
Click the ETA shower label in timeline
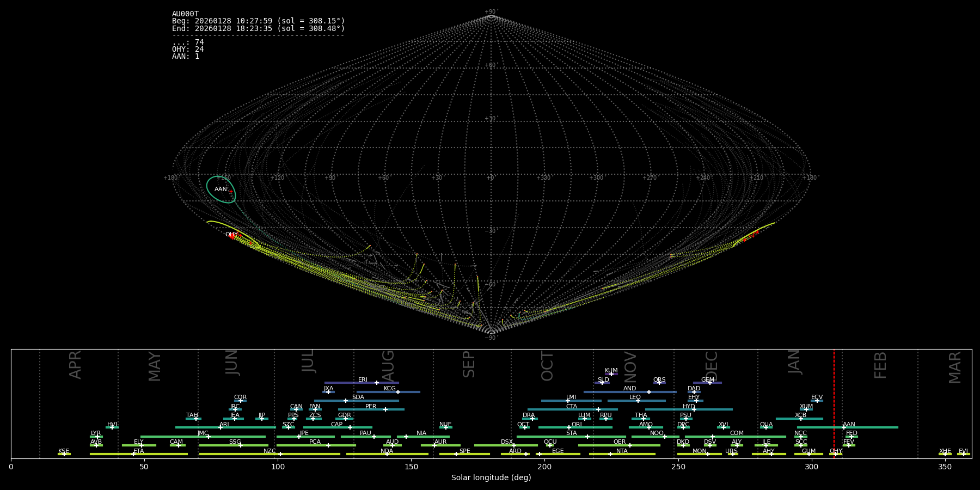click(139, 451)
